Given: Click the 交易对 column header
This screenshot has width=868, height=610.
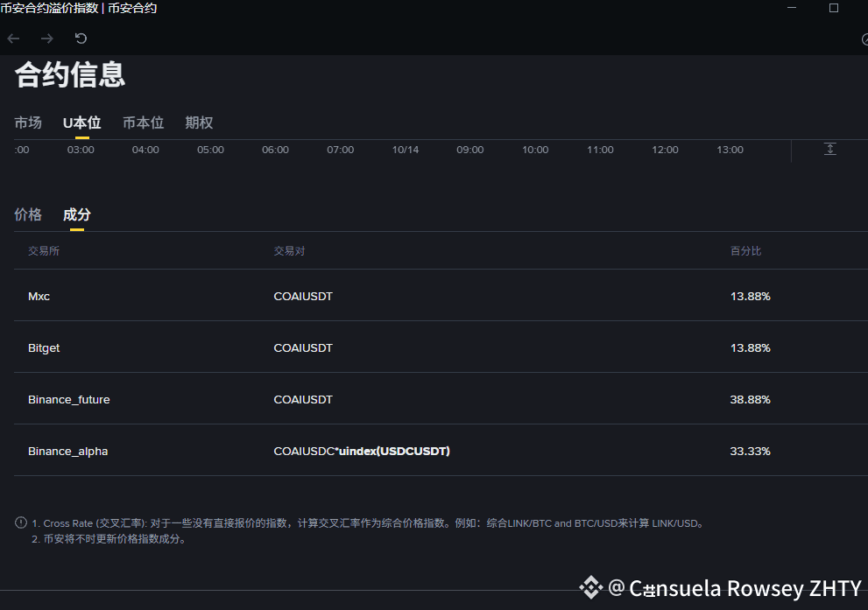Looking at the screenshot, I should tap(289, 251).
